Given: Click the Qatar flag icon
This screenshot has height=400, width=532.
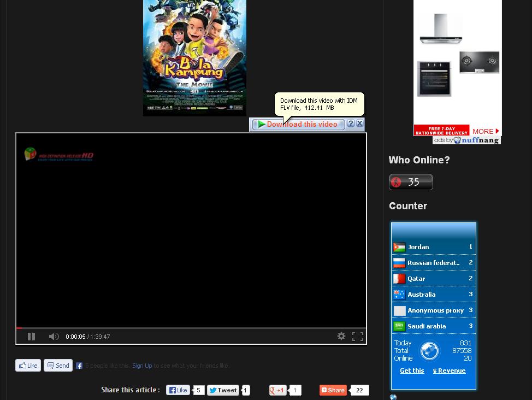Looking at the screenshot, I should 399,279.
